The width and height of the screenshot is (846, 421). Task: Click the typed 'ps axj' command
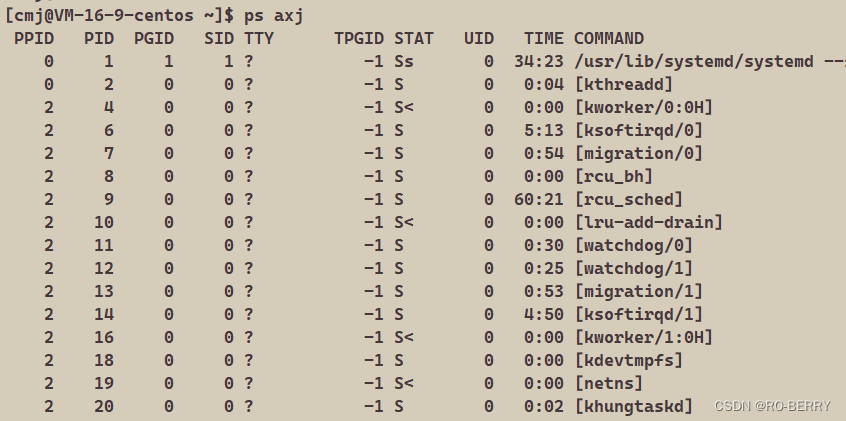pos(274,15)
